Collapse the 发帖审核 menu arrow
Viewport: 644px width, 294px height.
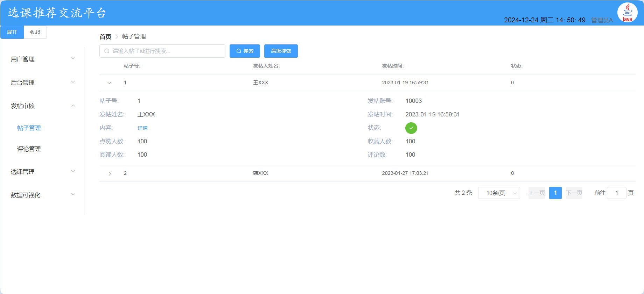(x=73, y=106)
